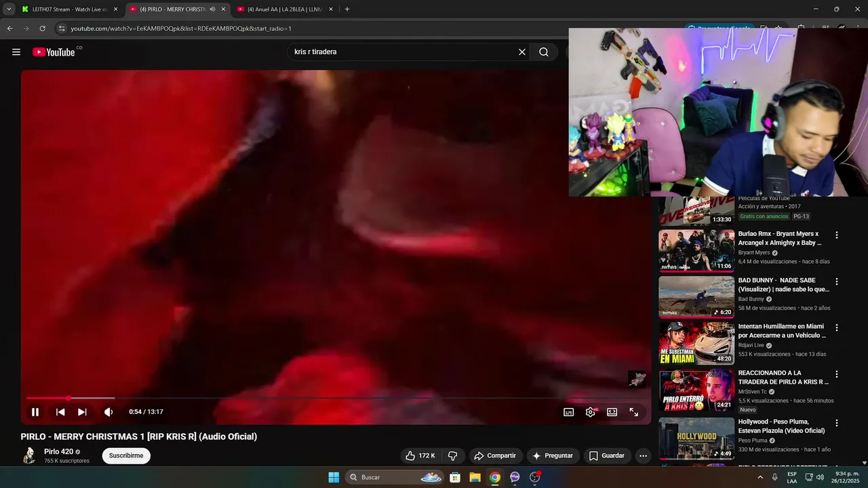868x488 pixels.
Task: Open options menu for Hollywood video
Action: click(x=837, y=423)
